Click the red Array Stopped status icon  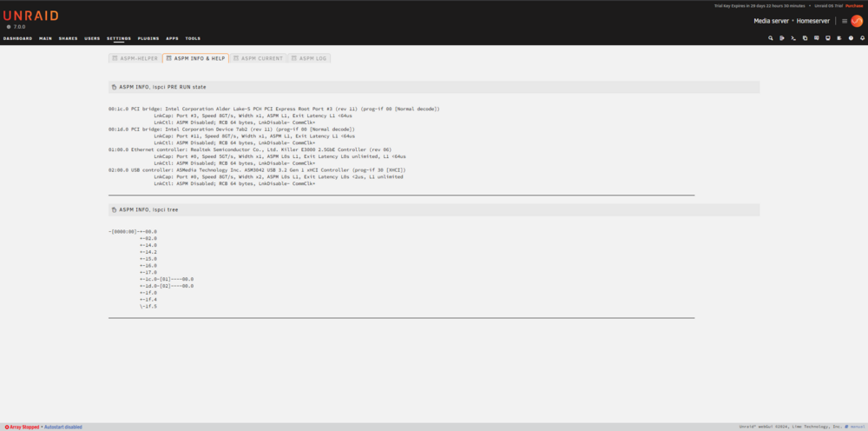click(7, 428)
